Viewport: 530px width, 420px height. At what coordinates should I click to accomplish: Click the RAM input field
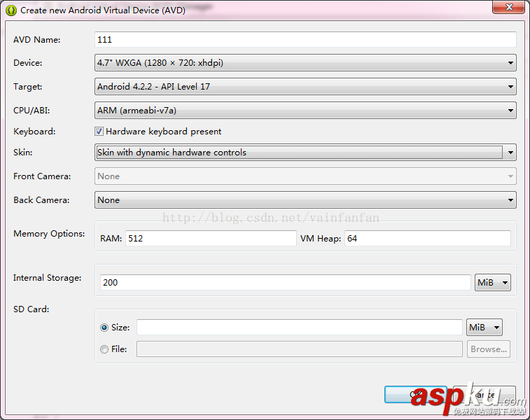tap(211, 239)
